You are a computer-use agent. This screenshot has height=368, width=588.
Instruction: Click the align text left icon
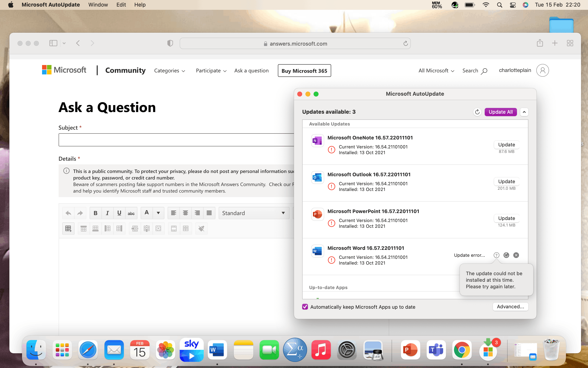174,213
